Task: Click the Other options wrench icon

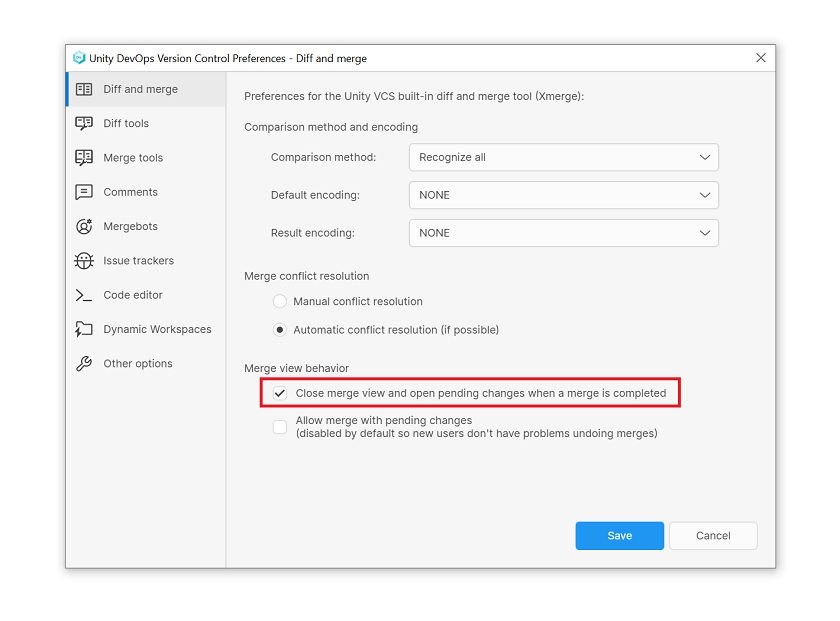Action: (84, 364)
